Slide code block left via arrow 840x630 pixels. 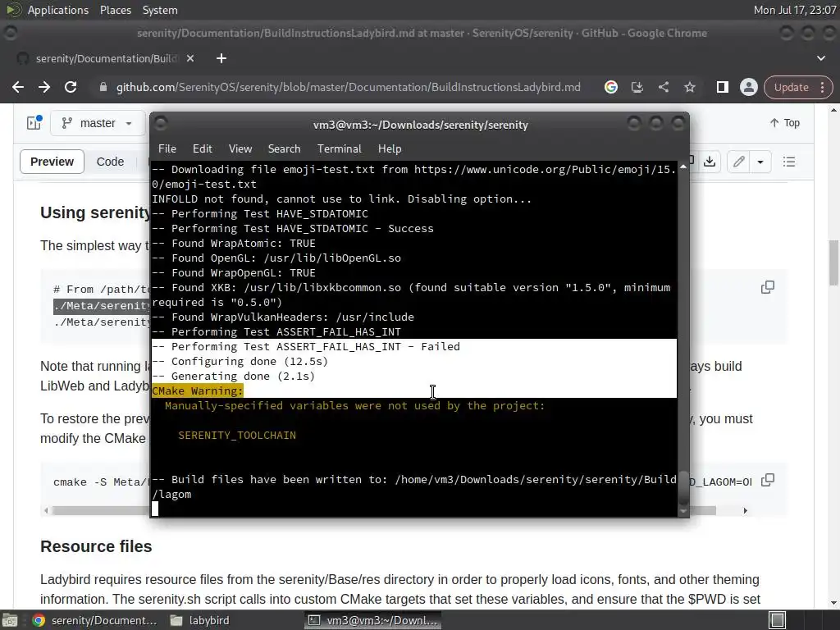[x=46, y=510]
